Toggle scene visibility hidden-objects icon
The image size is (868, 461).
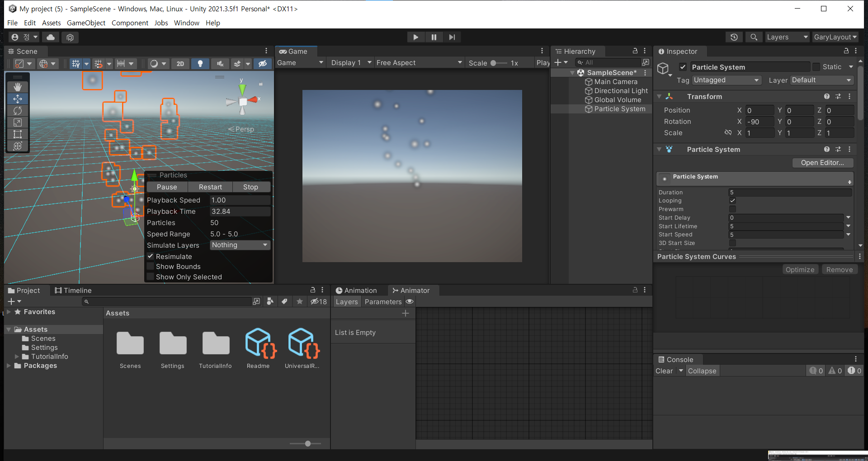262,64
